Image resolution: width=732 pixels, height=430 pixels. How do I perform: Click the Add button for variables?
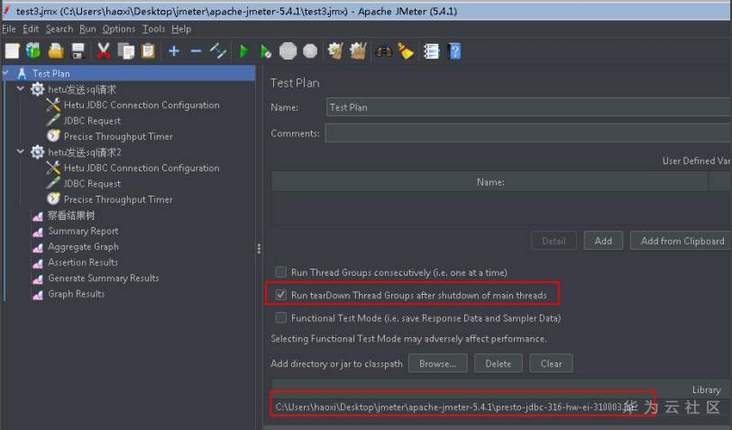click(603, 241)
